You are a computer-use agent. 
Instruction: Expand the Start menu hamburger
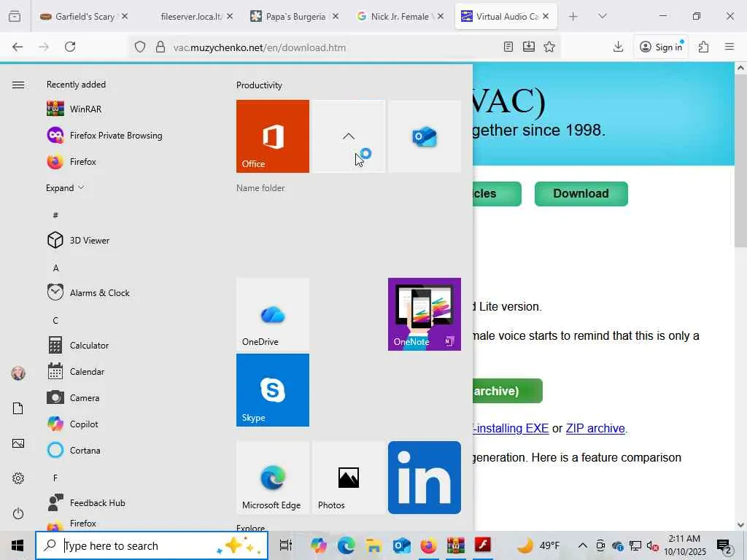18,85
